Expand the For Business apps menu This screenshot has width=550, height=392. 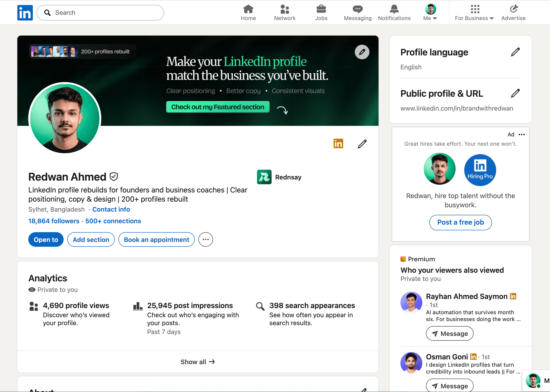pos(474,13)
